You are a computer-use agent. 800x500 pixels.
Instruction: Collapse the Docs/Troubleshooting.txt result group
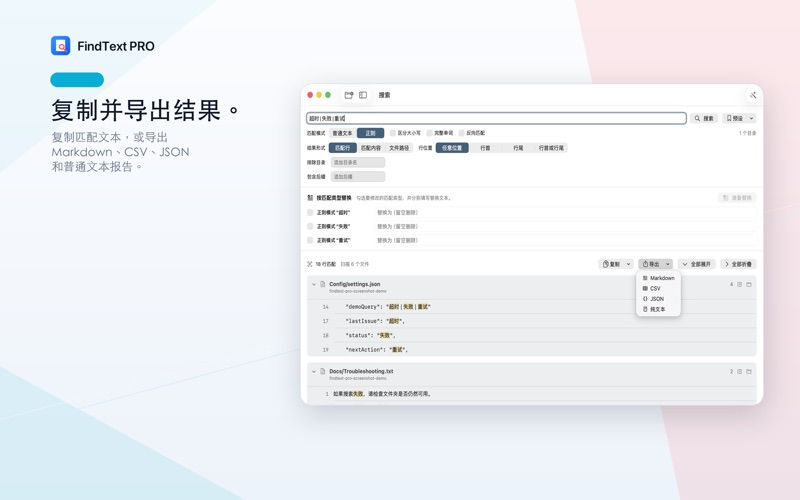[x=314, y=371]
